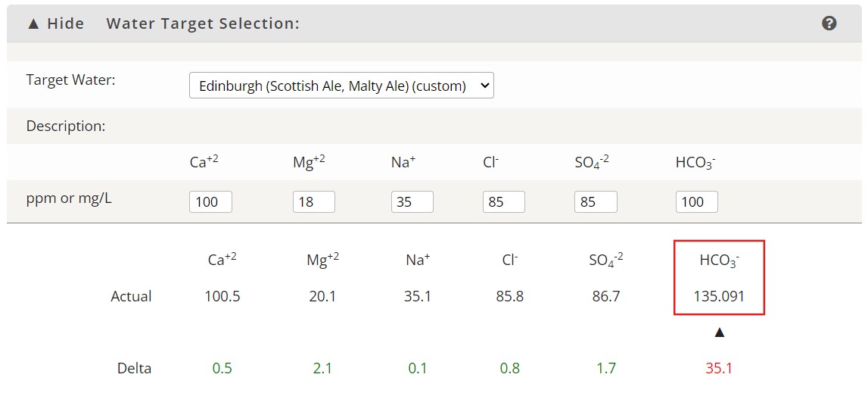Click the actual Na+ value 35.1
This screenshot has height=418, width=868.
[x=418, y=296]
